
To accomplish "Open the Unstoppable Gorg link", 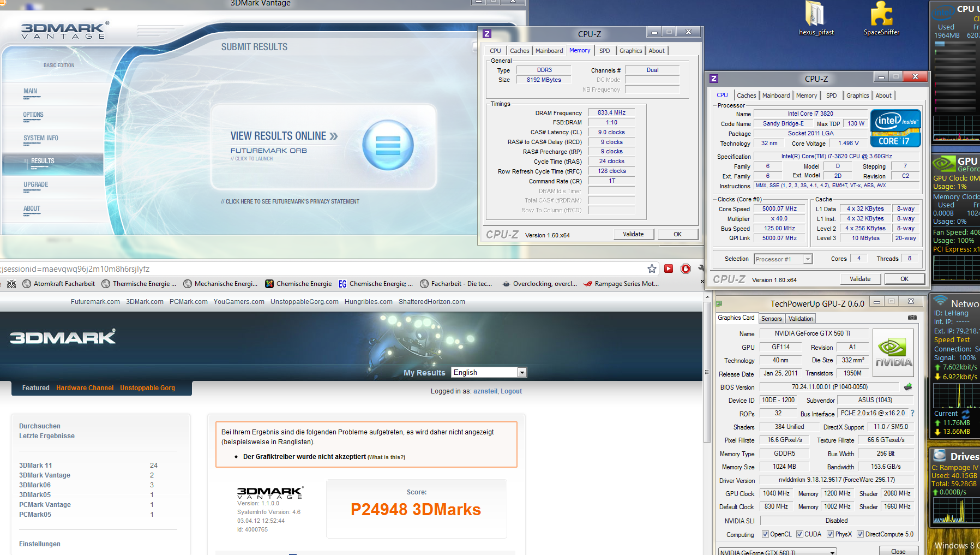I will tap(147, 388).
